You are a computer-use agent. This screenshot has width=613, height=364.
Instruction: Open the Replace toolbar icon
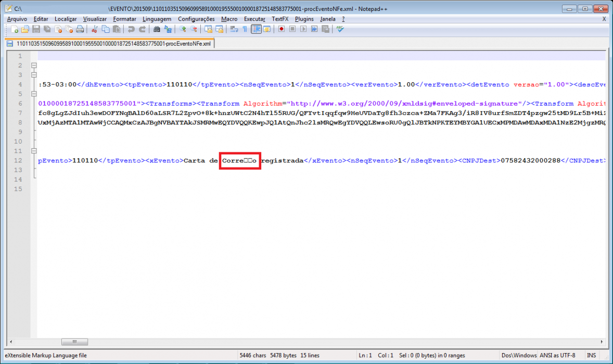pos(168,29)
